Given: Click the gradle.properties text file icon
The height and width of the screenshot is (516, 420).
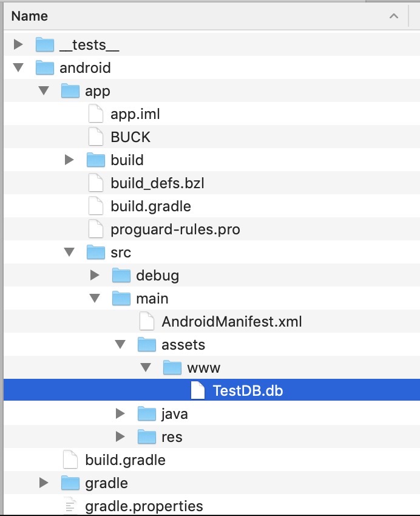Looking at the screenshot, I should pyautogui.click(x=70, y=506).
